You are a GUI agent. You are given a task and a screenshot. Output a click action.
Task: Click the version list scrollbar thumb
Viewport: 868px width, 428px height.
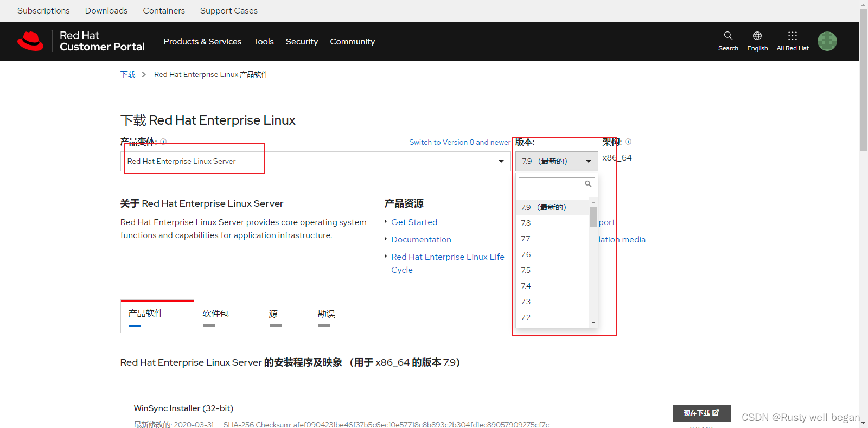tap(593, 216)
